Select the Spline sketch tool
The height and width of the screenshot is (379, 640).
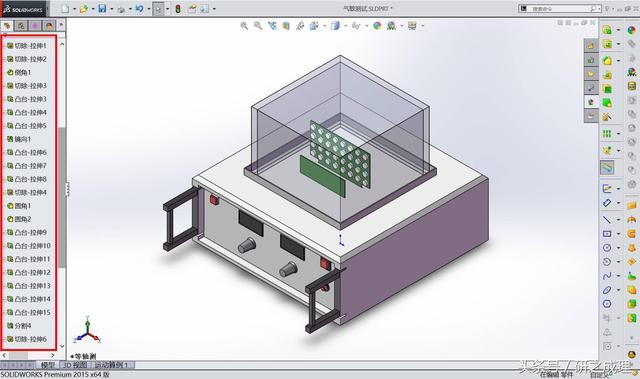pyautogui.click(x=607, y=276)
